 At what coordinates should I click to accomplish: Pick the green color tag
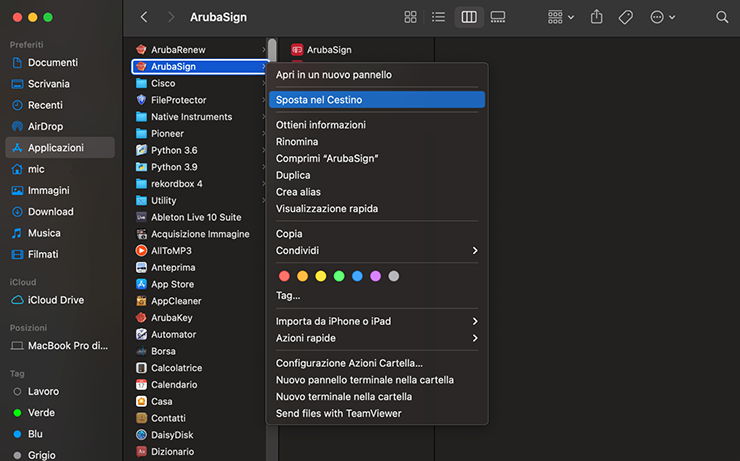click(339, 276)
